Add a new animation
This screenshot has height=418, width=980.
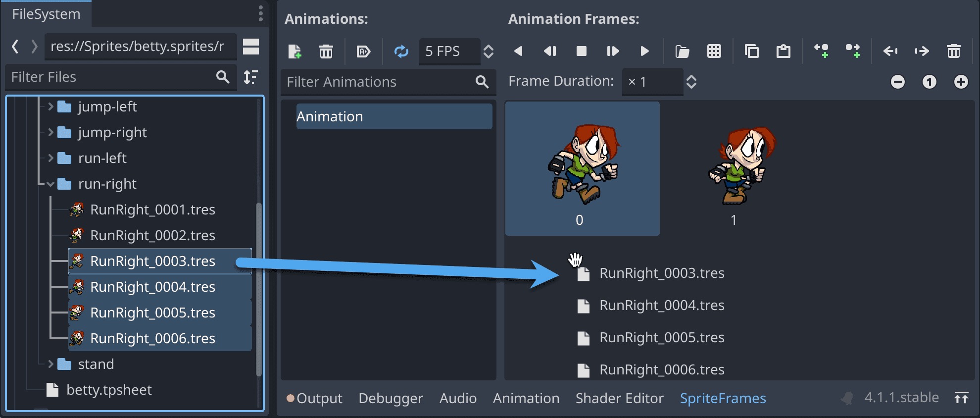(x=294, y=51)
